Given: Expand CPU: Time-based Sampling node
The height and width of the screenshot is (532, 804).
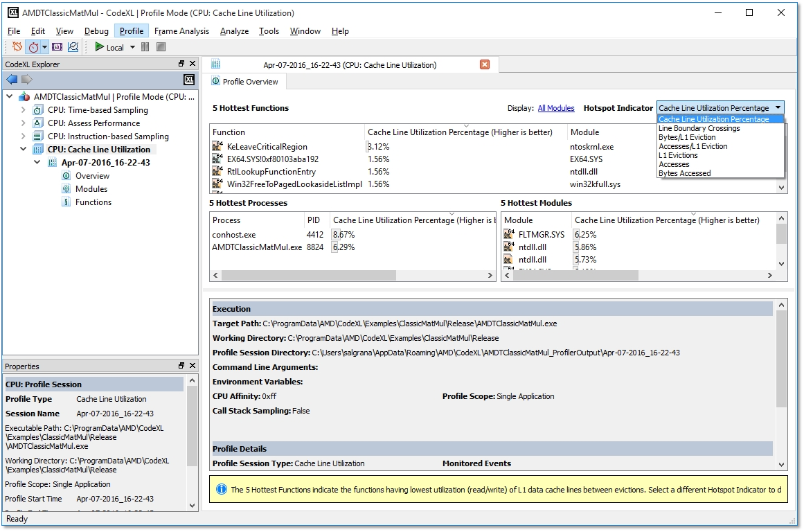Looking at the screenshot, I should click(23, 109).
